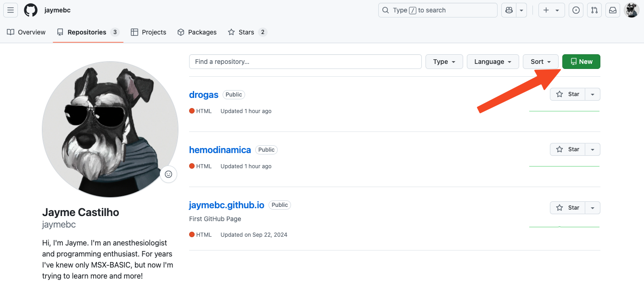Star the jaymebc.github.io repository
644x285 pixels.
[568, 208]
